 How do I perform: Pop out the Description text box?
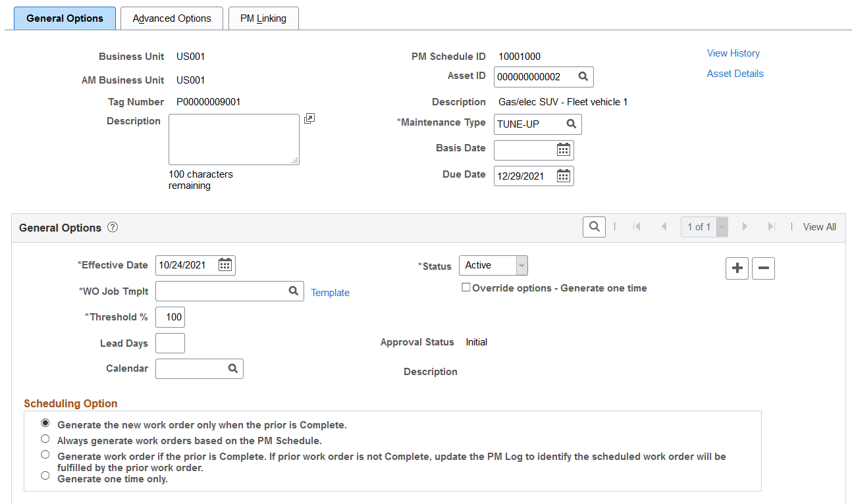pyautogui.click(x=309, y=118)
